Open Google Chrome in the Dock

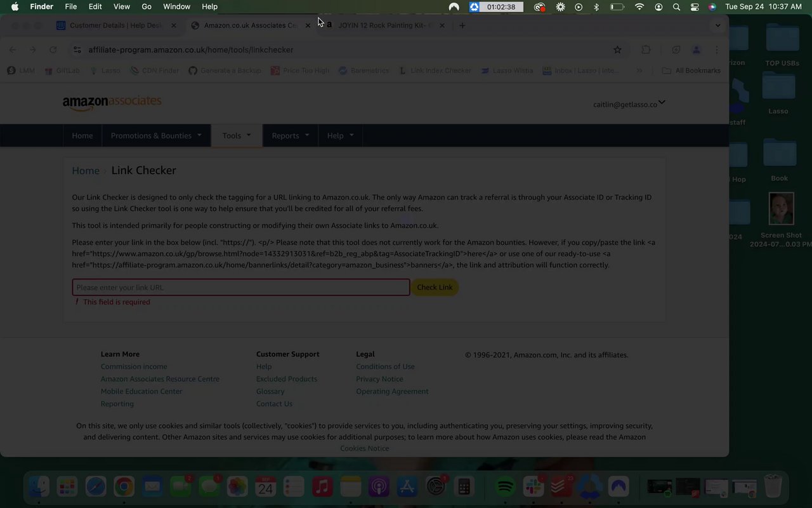(x=124, y=487)
